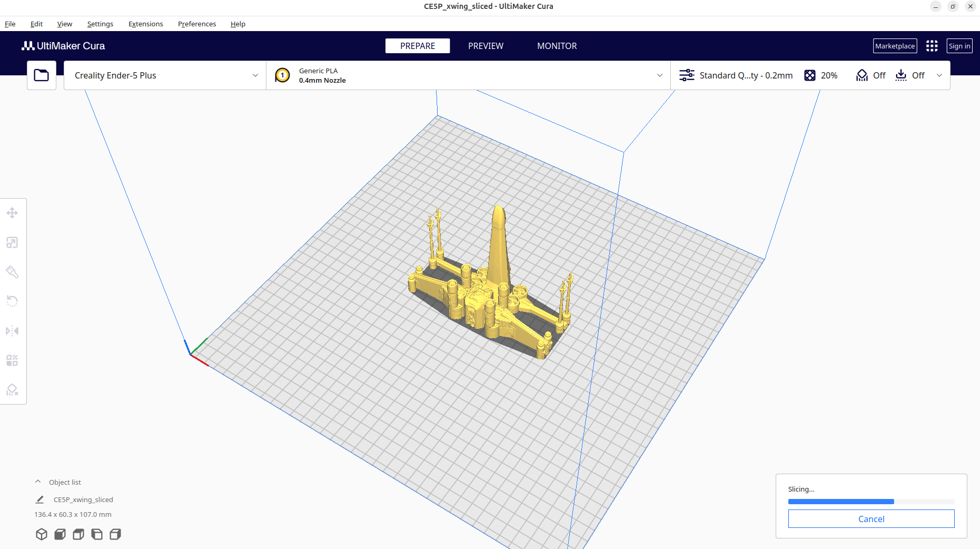Select the Mirror tool
This screenshot has width=980, height=549.
pos(12,331)
